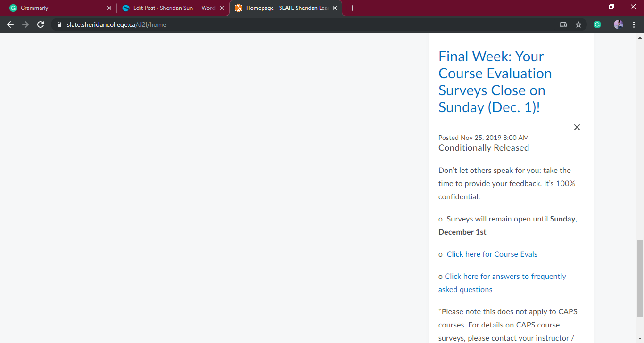Screen dimensions: 644x343
Task: Close the Grammarly tab
Action: coord(109,8)
